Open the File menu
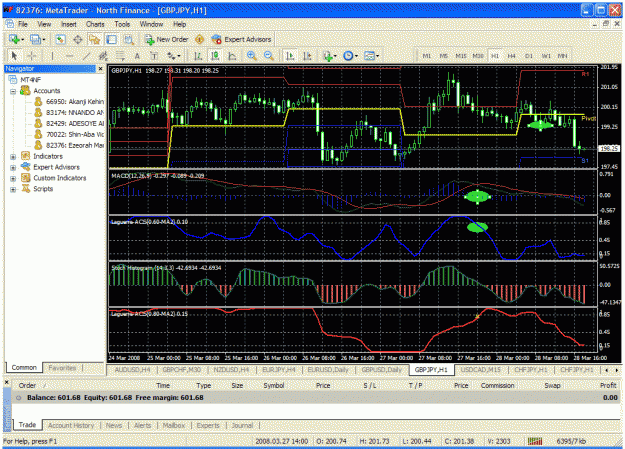Screen dimensions: 625x449 (x=23, y=24)
